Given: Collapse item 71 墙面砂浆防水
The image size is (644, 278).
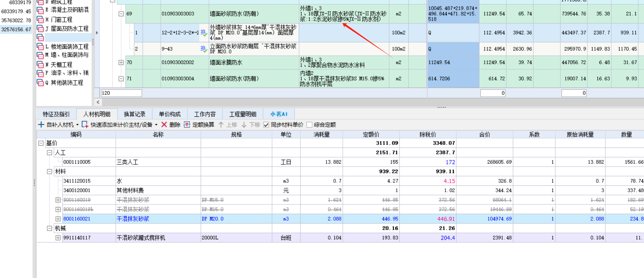Looking at the screenshot, I should click(x=121, y=79).
